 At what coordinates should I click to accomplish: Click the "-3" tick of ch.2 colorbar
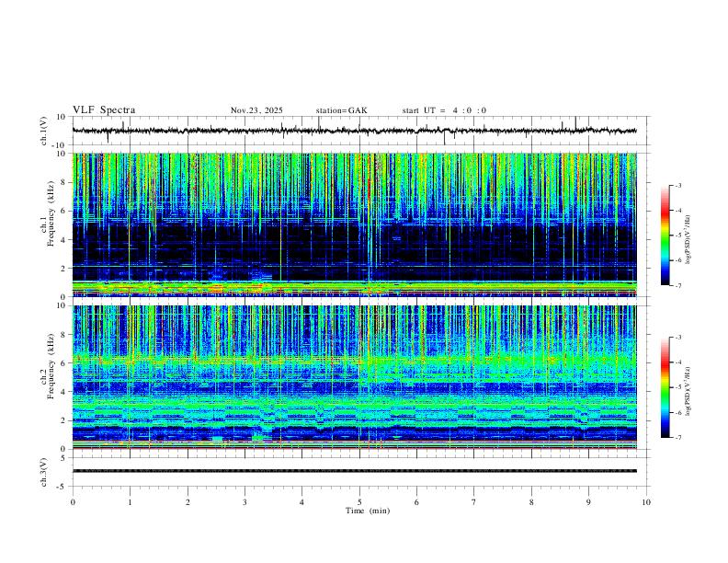pyautogui.click(x=677, y=338)
